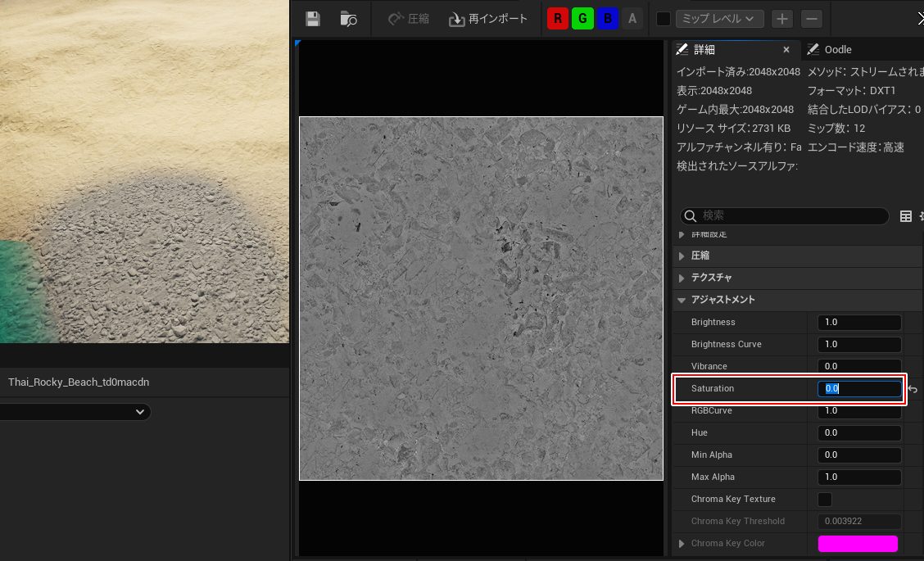Click the minus mip level icon
This screenshot has height=561, width=924.
[x=812, y=19]
